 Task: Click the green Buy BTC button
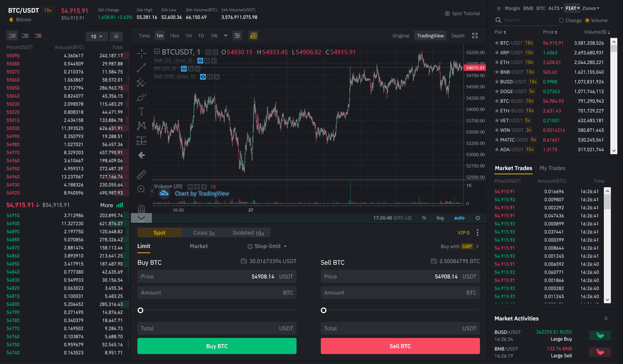coord(217,346)
